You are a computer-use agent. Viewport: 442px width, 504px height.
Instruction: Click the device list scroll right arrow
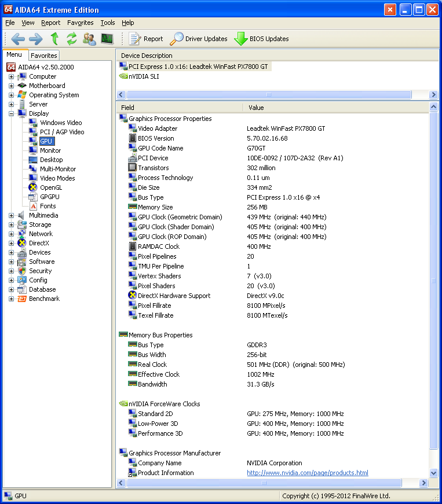click(433, 94)
